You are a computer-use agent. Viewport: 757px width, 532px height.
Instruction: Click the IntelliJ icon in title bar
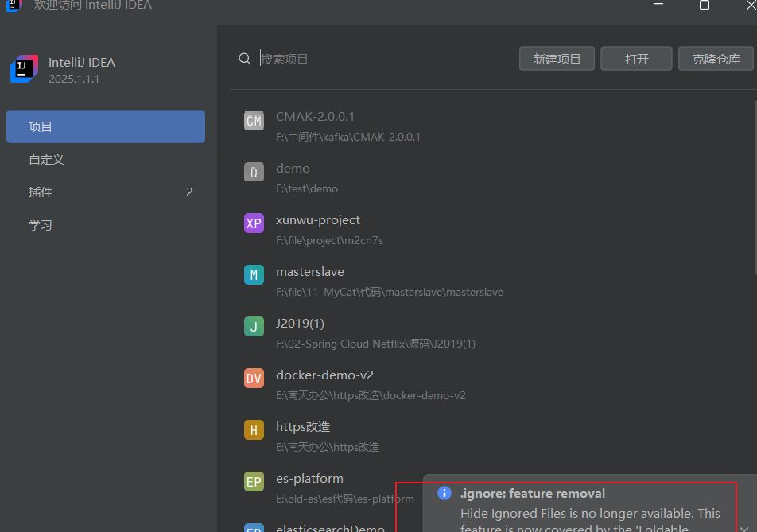pos(13,5)
